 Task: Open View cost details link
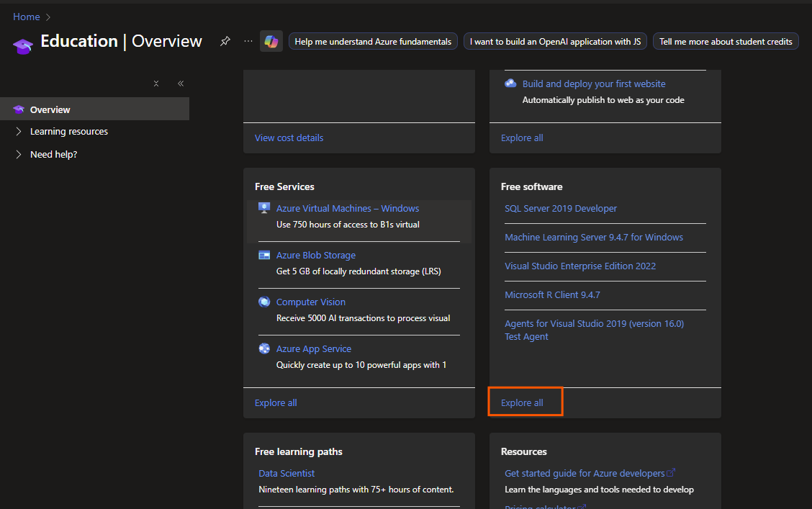[x=289, y=138]
